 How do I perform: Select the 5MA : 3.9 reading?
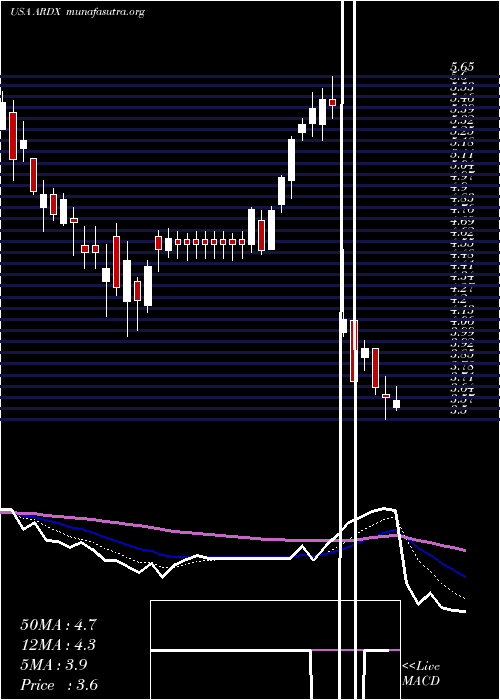pyautogui.click(x=54, y=665)
